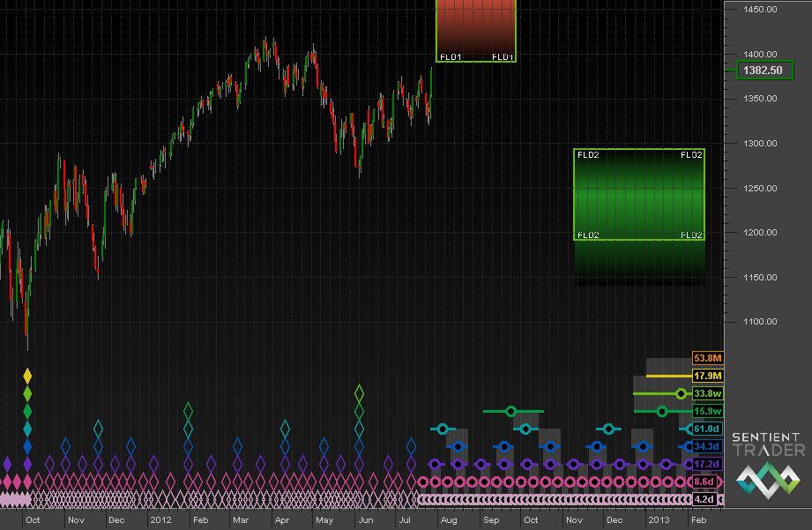This screenshot has width=812, height=530.
Task: Click the green circle marker near September 2012
Action: click(x=510, y=411)
